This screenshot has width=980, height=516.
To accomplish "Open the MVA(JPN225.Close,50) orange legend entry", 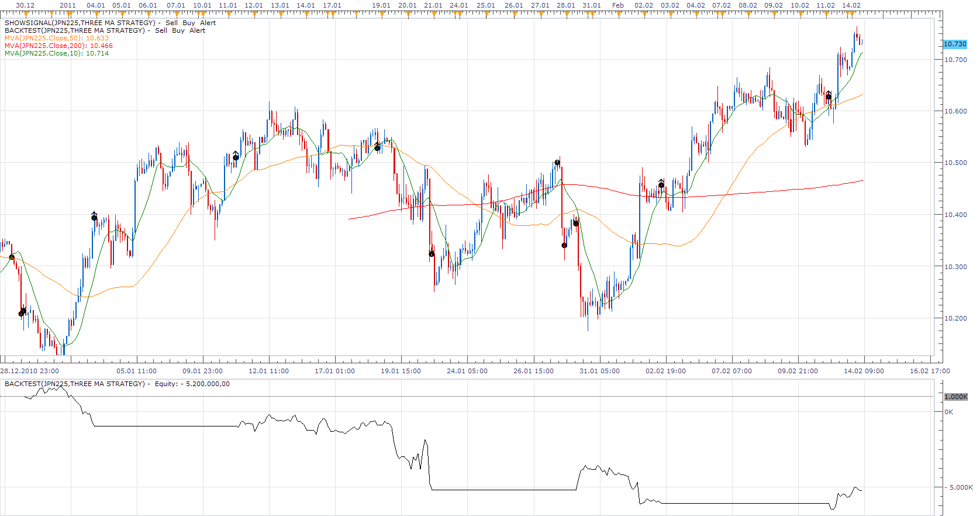I will 57,38.
